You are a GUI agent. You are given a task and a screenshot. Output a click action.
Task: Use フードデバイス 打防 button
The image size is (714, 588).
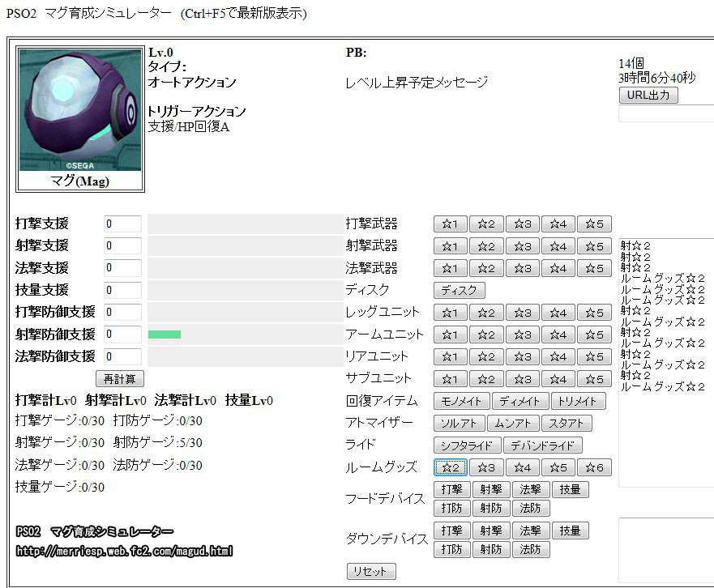(452, 508)
